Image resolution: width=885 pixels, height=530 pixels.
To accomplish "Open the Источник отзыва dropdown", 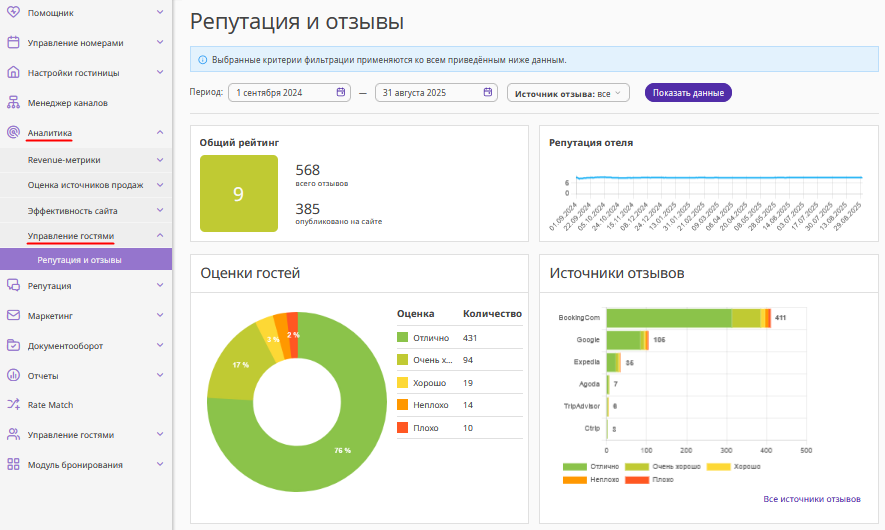I will [568, 93].
